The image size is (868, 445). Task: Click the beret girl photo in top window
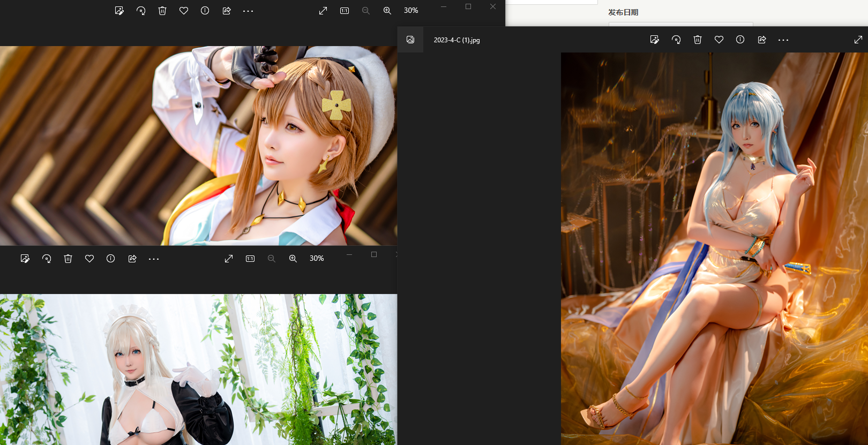click(198, 146)
